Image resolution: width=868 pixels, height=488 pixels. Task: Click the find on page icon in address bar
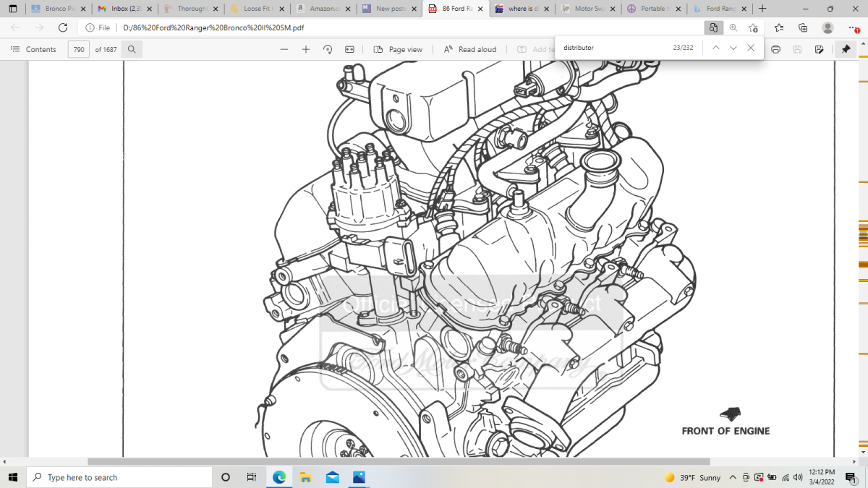point(713,27)
